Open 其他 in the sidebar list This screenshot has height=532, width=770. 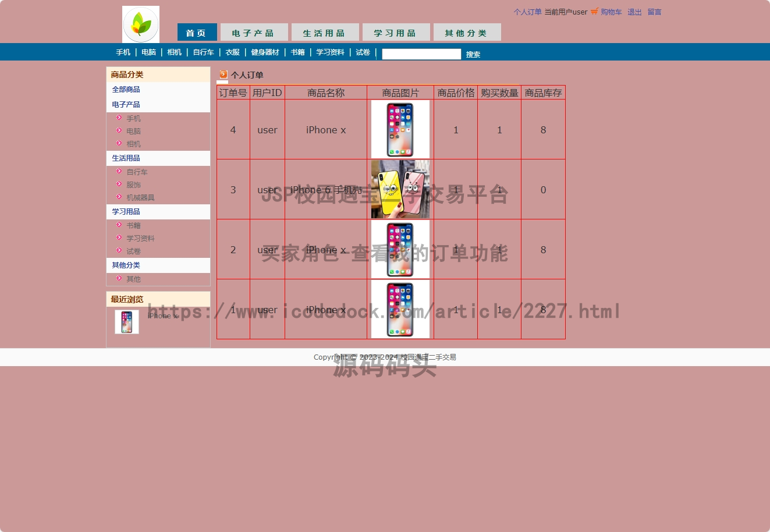pyautogui.click(x=134, y=279)
